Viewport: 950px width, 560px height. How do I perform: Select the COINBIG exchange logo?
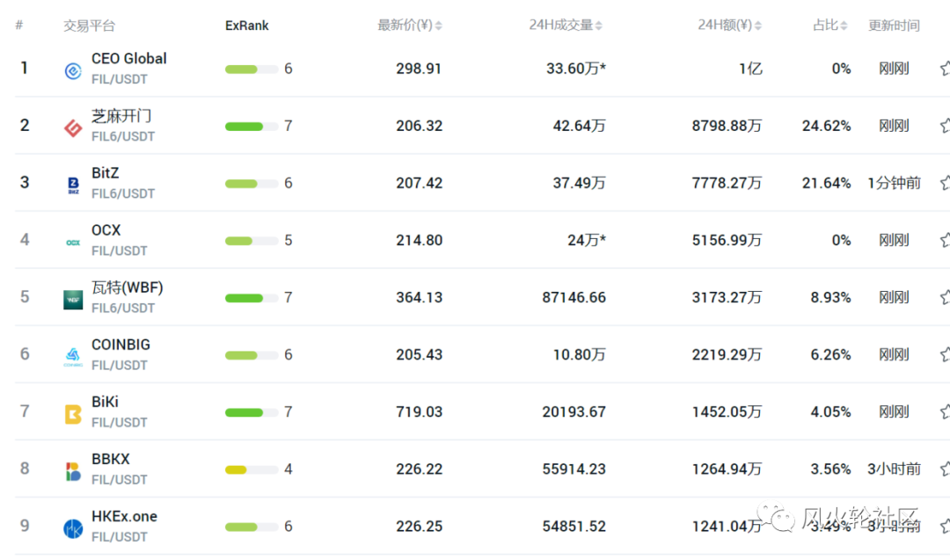point(73,357)
